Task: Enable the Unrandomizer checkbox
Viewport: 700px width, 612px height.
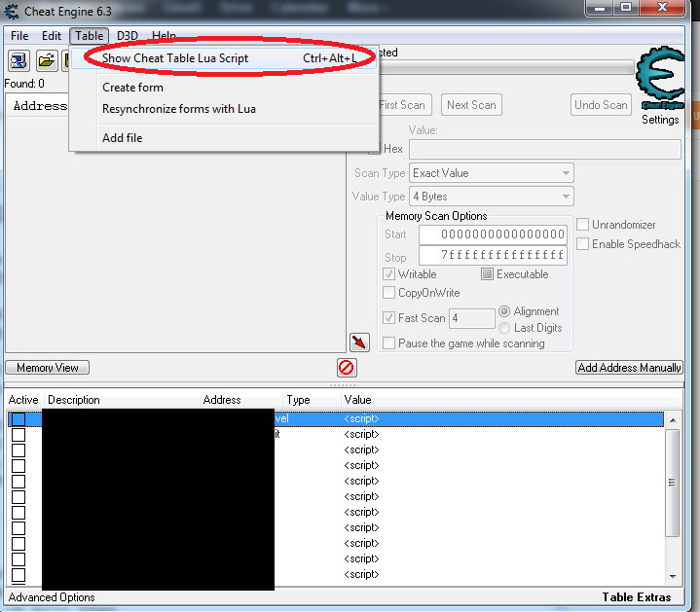Action: [x=582, y=225]
